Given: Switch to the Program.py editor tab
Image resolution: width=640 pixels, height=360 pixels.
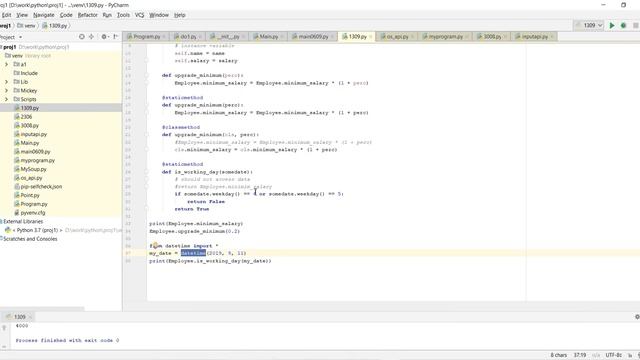Looking at the screenshot, I should (x=146, y=37).
